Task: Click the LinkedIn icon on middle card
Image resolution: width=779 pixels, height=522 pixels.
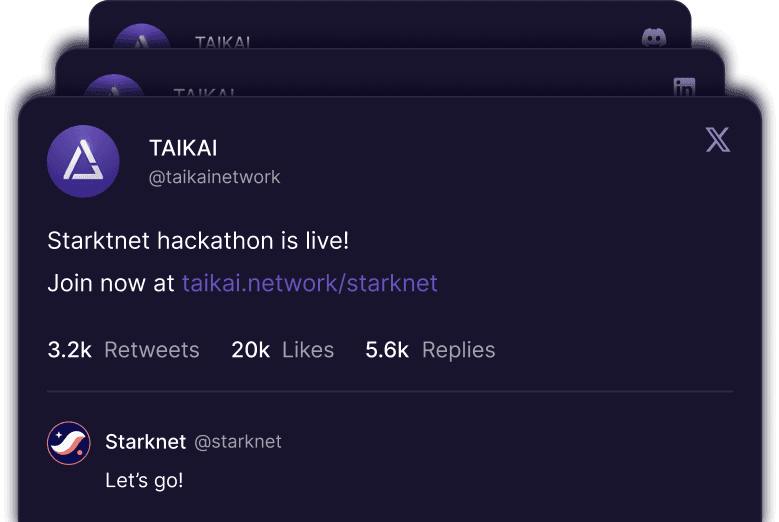Action: [x=684, y=87]
